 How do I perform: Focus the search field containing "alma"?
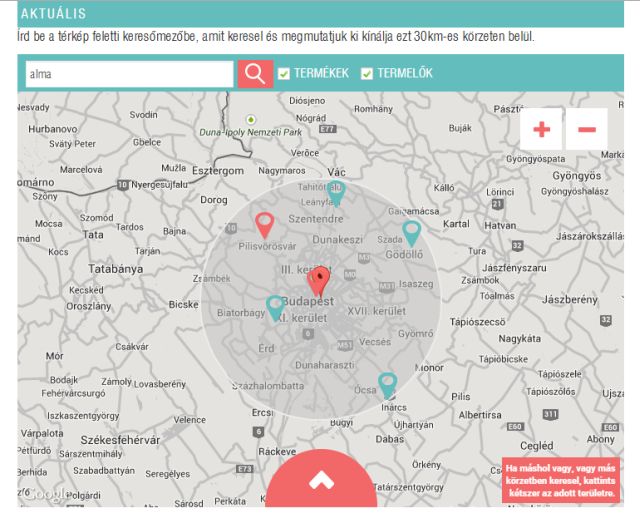tap(128, 74)
